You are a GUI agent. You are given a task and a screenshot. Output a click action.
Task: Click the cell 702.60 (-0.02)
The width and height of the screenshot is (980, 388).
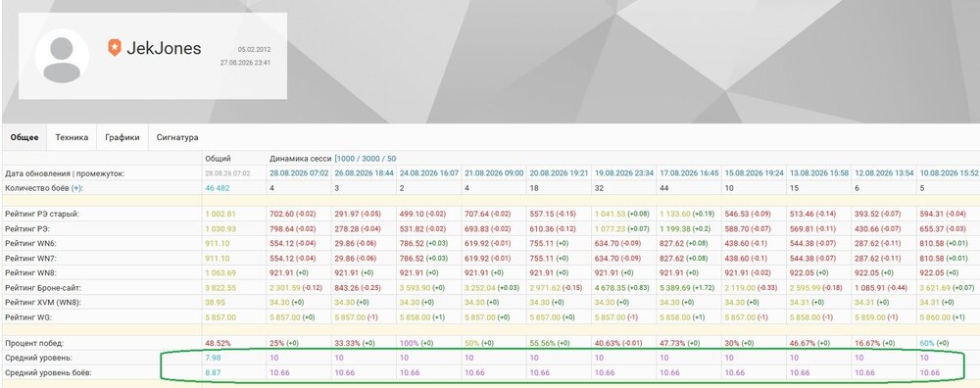point(293,215)
